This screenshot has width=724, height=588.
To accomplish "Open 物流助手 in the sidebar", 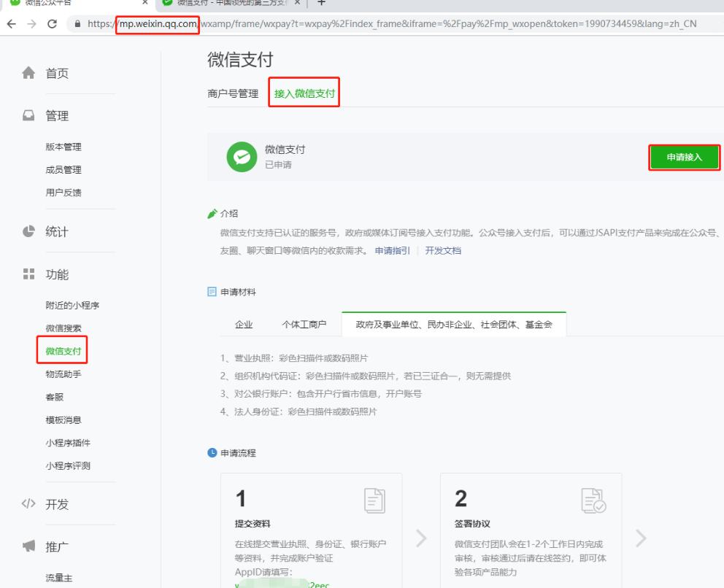I will 63,374.
